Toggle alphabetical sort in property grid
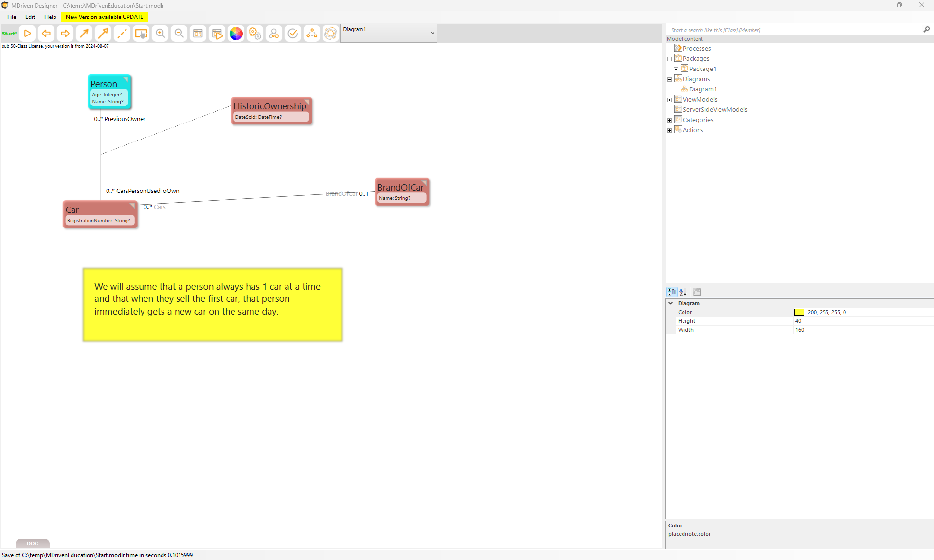The width and height of the screenshot is (934, 560). 683,292
